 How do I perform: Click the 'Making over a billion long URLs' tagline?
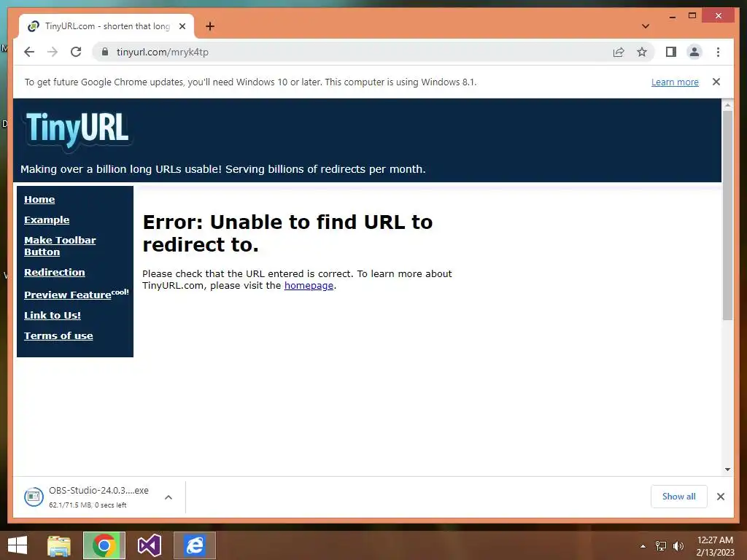click(223, 169)
